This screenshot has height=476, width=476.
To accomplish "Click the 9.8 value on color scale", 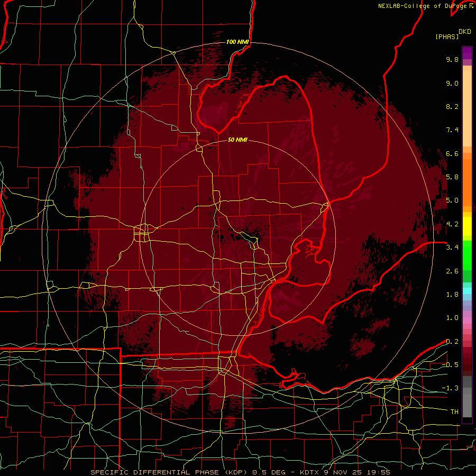I will (452, 59).
